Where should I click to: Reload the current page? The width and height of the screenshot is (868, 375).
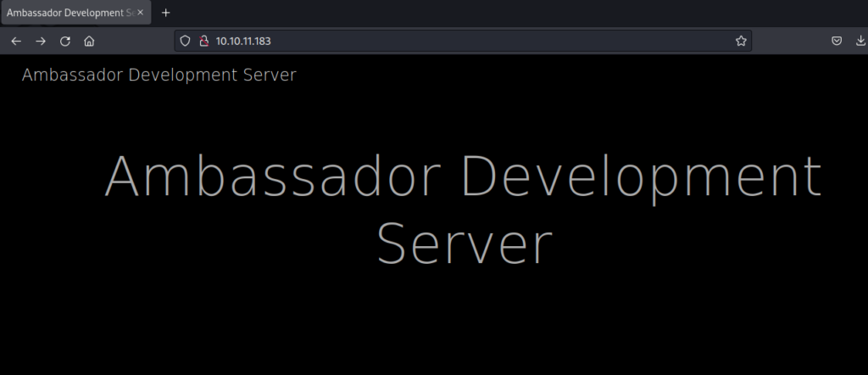65,41
